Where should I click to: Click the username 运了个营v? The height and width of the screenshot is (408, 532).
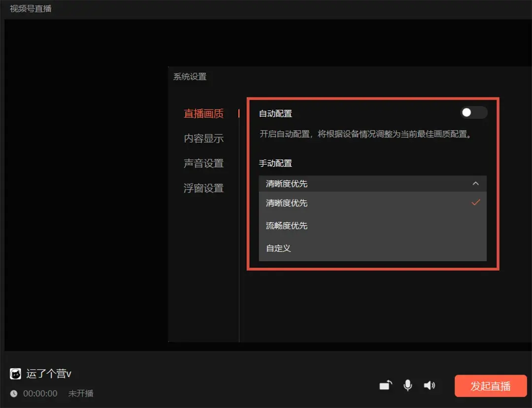click(49, 374)
